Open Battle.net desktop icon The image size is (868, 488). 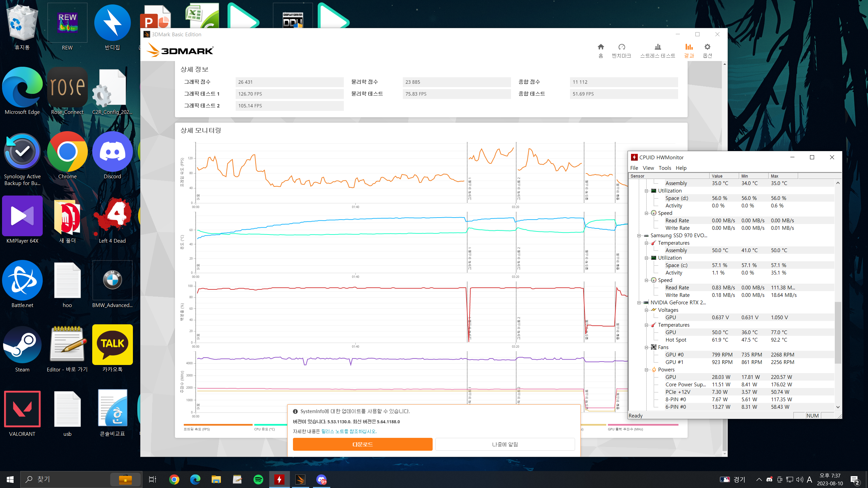coord(22,285)
